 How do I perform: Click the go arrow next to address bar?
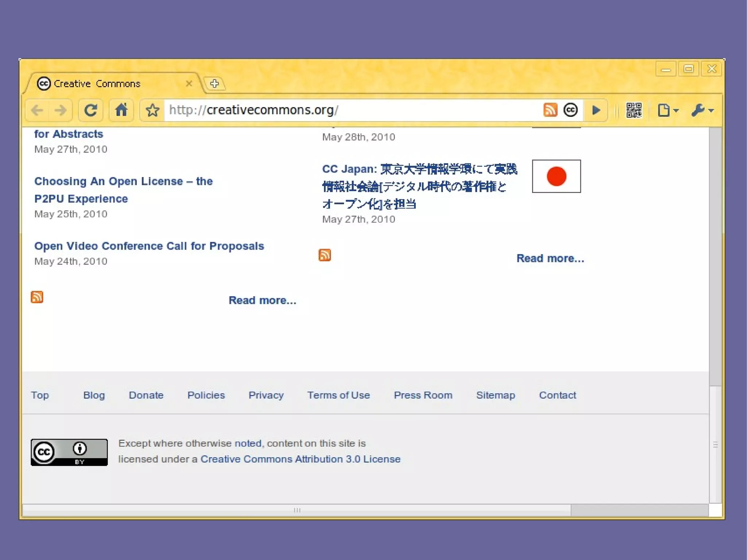[x=596, y=110]
